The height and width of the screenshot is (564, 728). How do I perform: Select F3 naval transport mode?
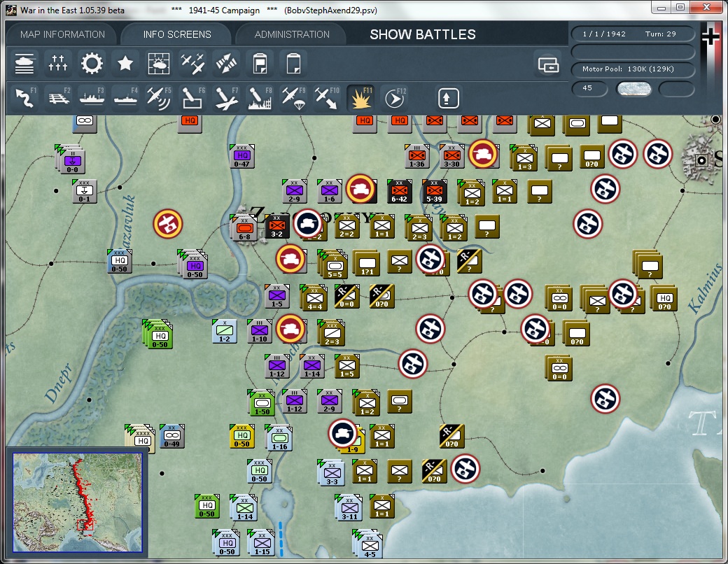(x=92, y=98)
